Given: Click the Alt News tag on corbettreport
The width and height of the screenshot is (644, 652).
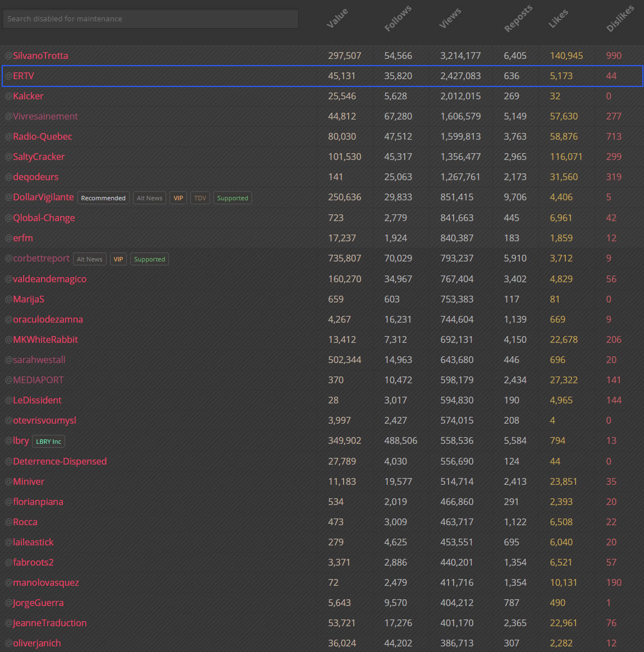Looking at the screenshot, I should [89, 259].
